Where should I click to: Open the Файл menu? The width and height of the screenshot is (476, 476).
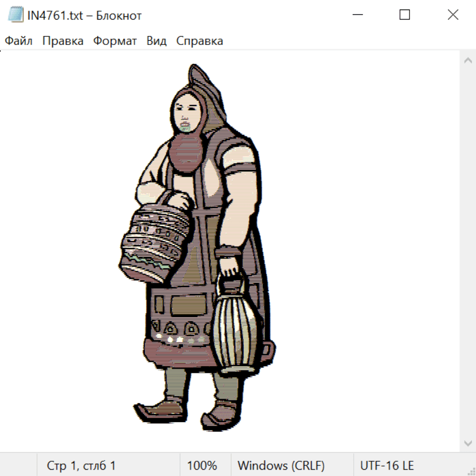tap(19, 41)
